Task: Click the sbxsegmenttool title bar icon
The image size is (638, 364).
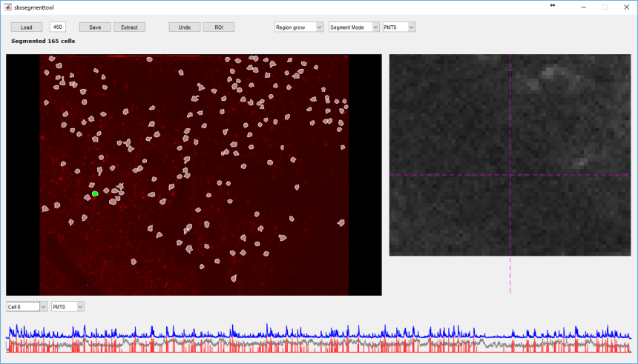Action: (7, 6)
